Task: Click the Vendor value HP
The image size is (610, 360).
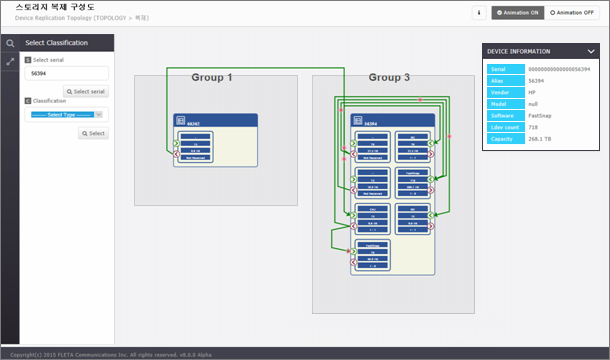Action: (532, 93)
